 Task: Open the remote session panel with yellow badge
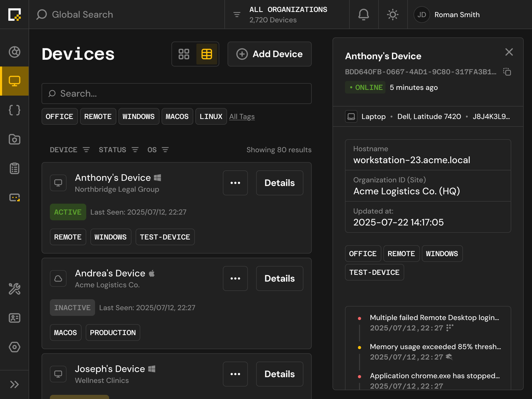click(x=15, y=197)
